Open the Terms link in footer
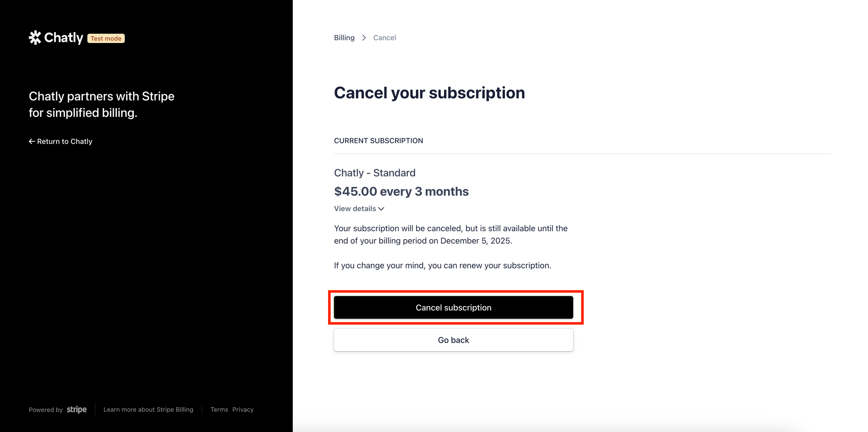This screenshot has width=868, height=432. tap(219, 409)
